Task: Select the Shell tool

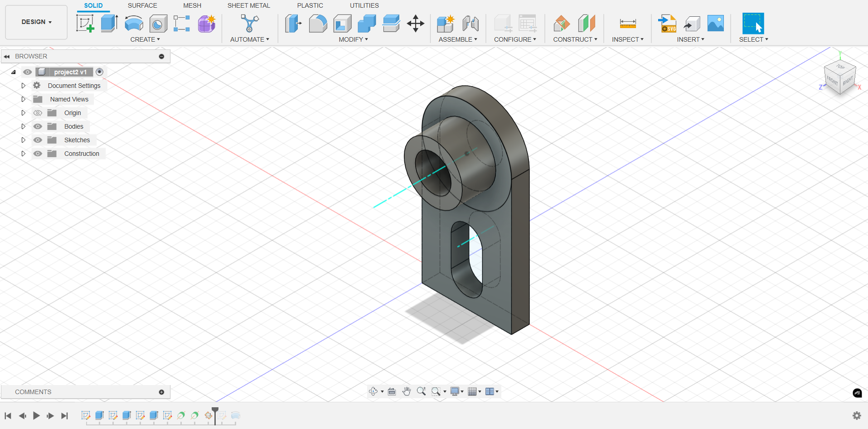Action: tap(342, 24)
